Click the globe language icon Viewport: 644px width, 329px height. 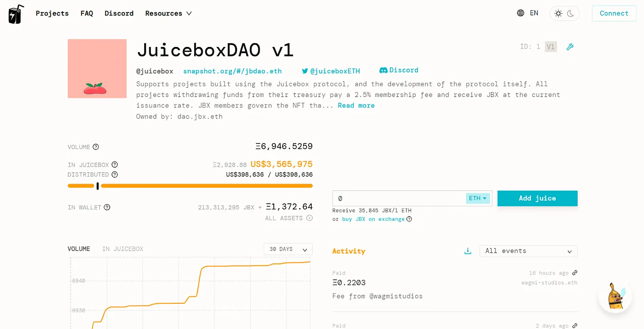tap(521, 13)
